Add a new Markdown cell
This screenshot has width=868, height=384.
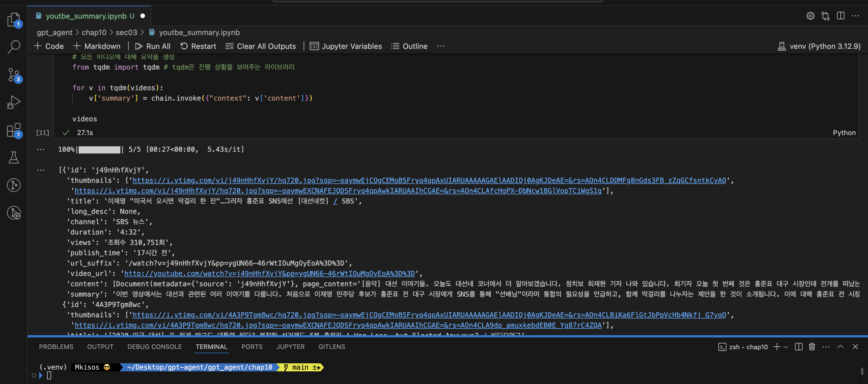click(x=97, y=46)
